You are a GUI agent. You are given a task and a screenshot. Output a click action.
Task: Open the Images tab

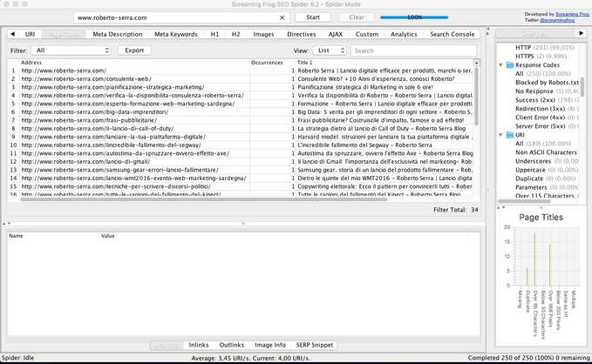click(x=263, y=34)
